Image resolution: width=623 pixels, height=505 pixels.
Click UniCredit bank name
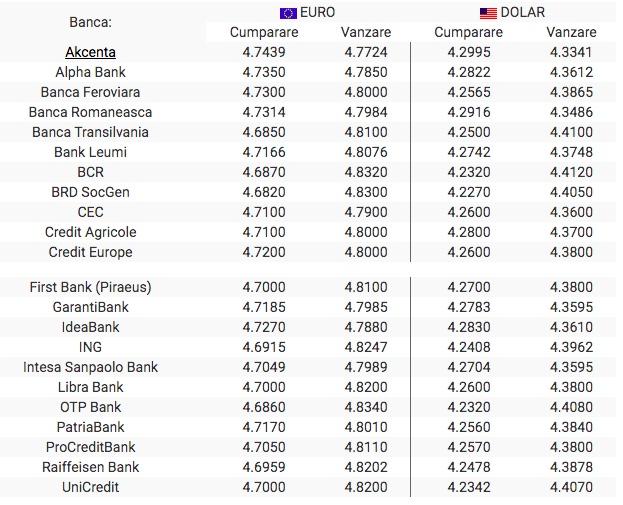tap(90, 487)
